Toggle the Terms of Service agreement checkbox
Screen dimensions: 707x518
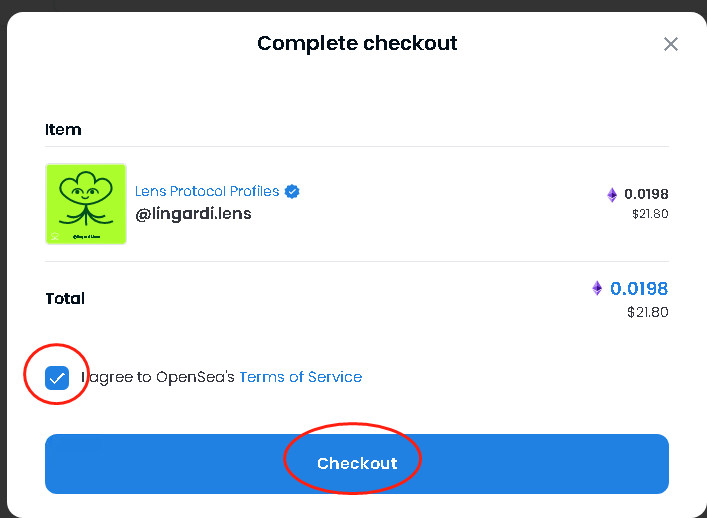(x=57, y=377)
